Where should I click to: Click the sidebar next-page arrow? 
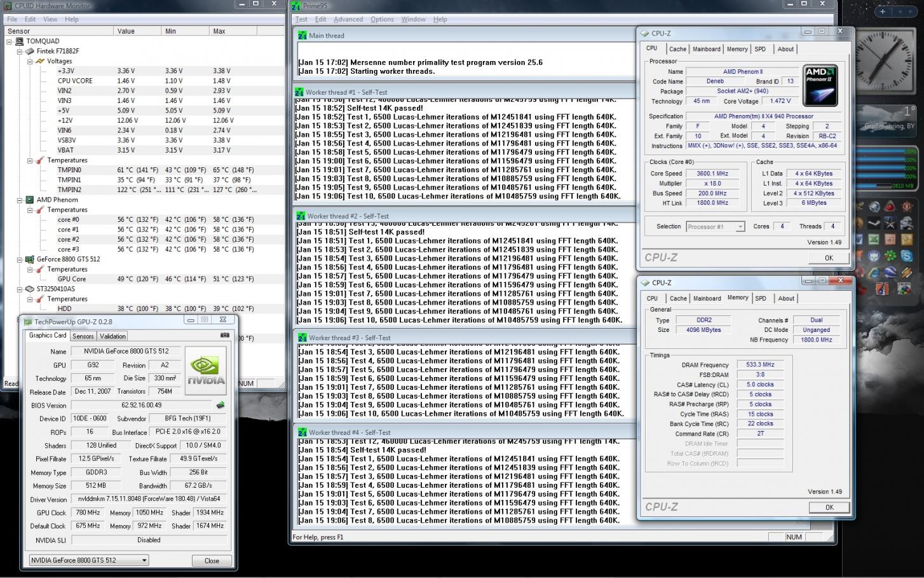[x=910, y=11]
